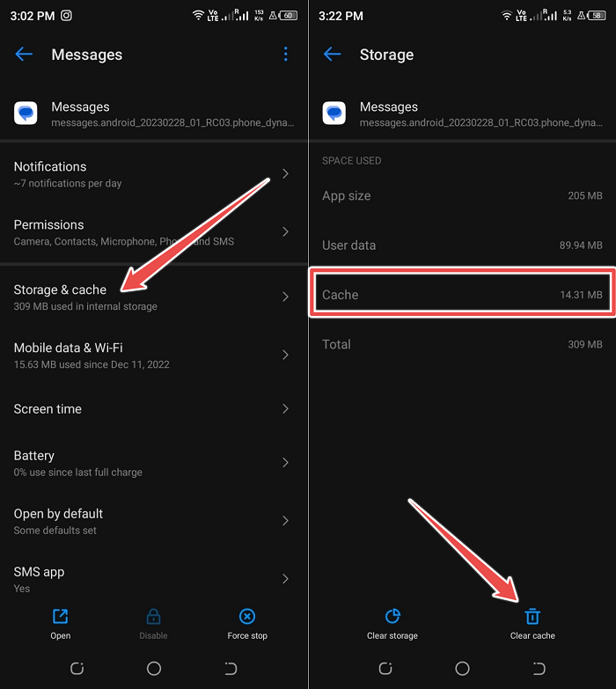Open Mobile data & Wi-Fi settings
The height and width of the screenshot is (689, 616).
(x=154, y=355)
